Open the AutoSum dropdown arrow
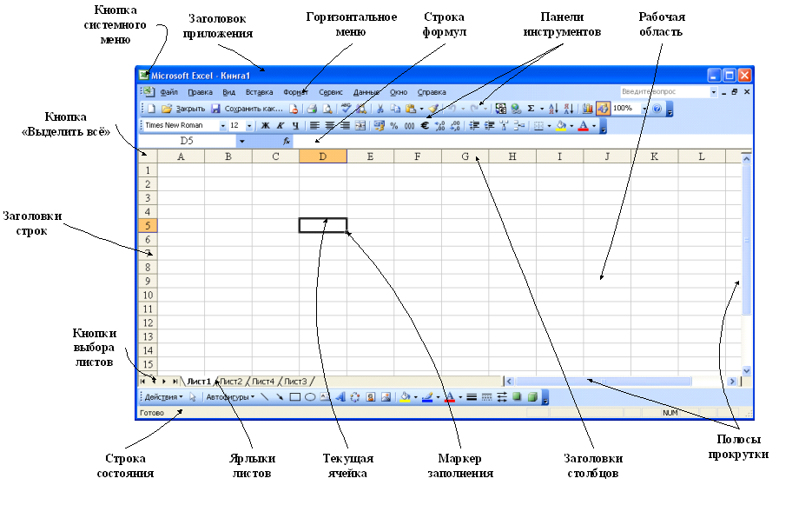The height and width of the screenshot is (505, 812). point(542,109)
